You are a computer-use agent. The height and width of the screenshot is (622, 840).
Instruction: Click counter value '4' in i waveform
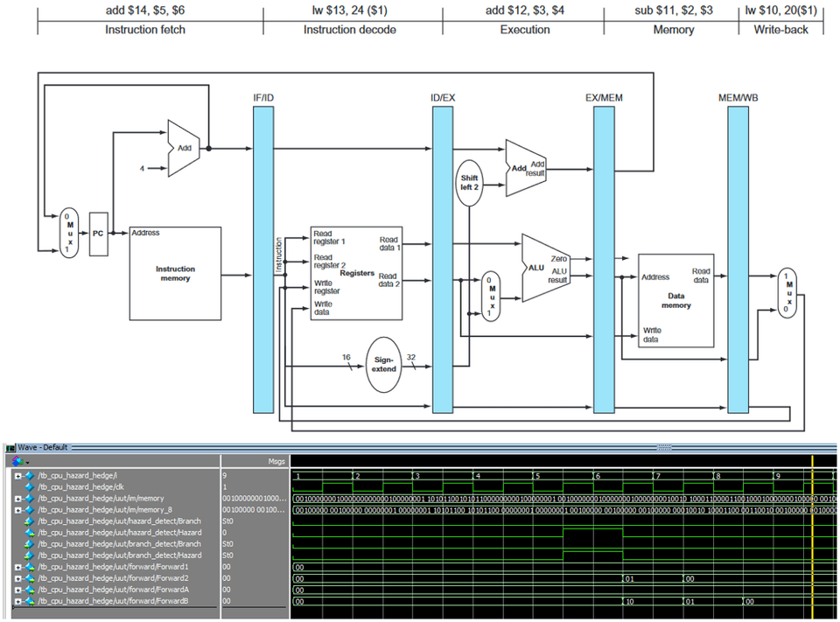click(x=478, y=476)
